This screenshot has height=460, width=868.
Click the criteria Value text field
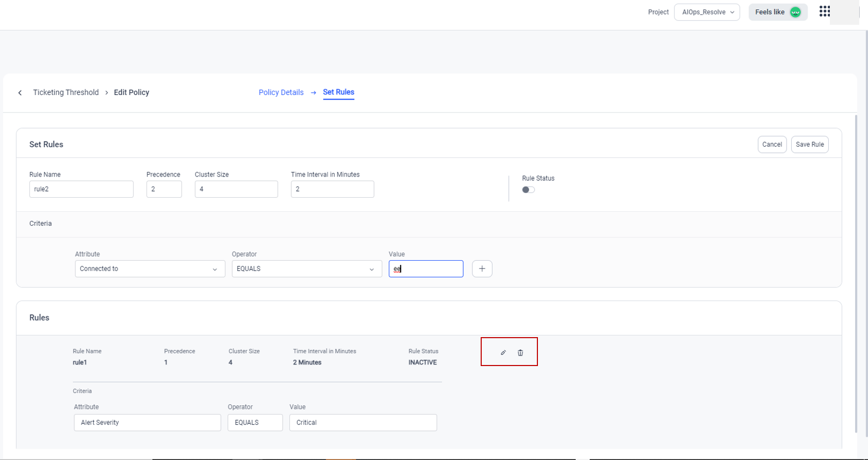pos(425,268)
